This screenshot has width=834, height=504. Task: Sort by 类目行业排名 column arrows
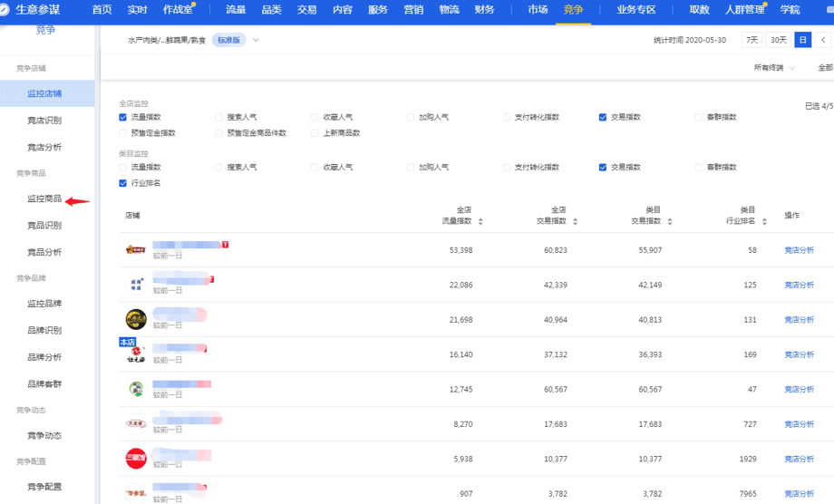pyautogui.click(x=764, y=221)
